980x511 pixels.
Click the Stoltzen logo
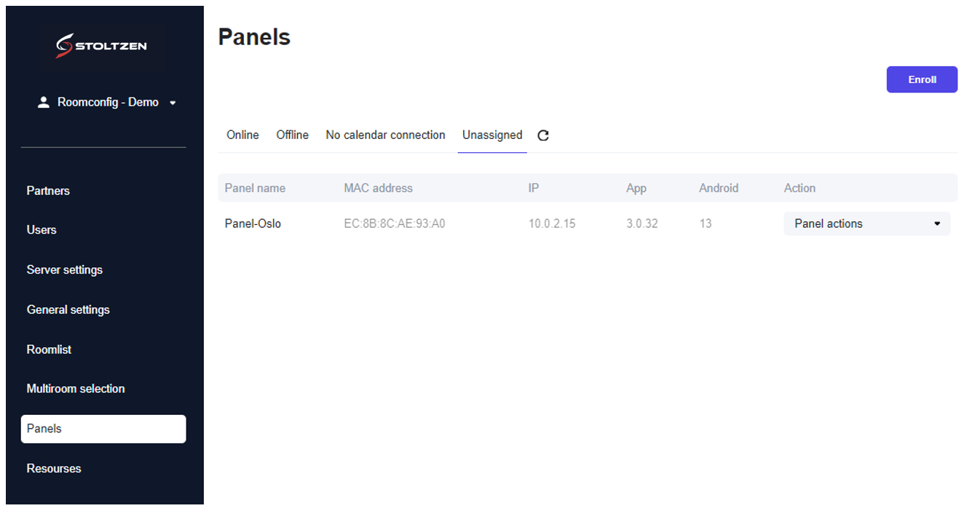click(x=102, y=46)
